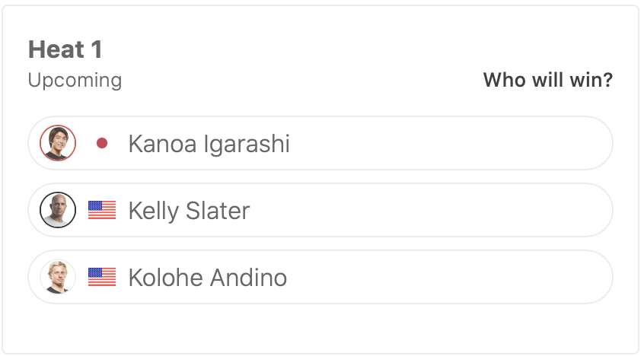The width and height of the screenshot is (644, 356).
Task: Click Kanoa Igarashi's profile photo
Action: tap(58, 143)
